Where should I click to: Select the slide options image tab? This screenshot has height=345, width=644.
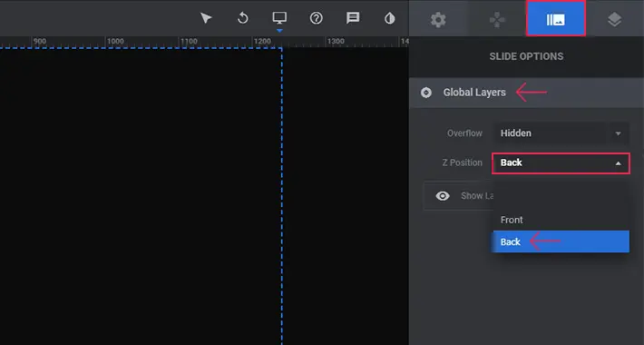pyautogui.click(x=556, y=19)
